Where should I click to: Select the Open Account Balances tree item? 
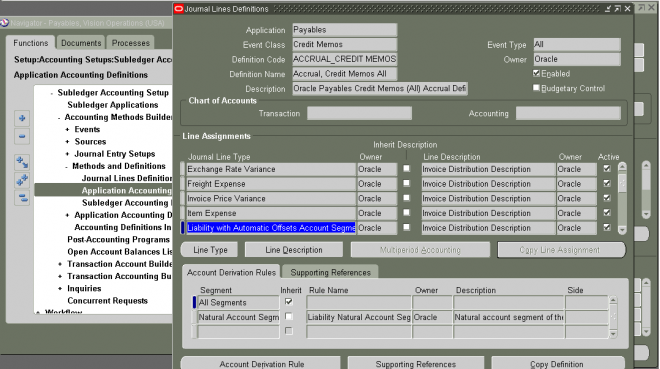[x=120, y=252]
